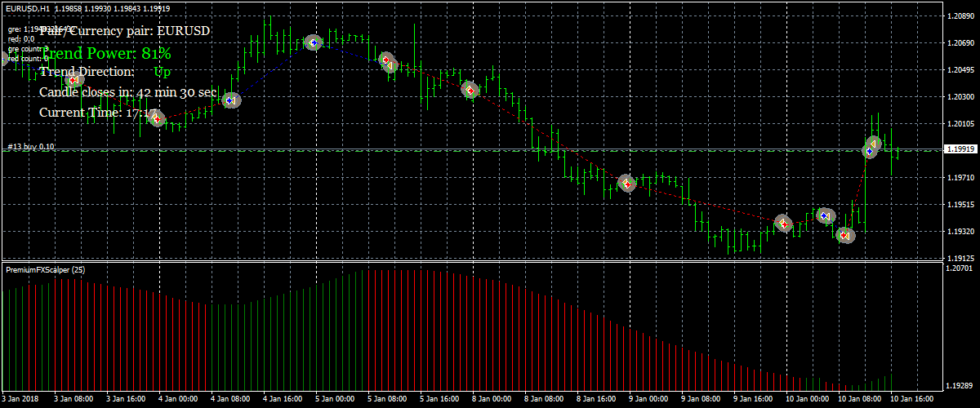Click the red signal marker overlapping Trend Direction text

click(74, 79)
